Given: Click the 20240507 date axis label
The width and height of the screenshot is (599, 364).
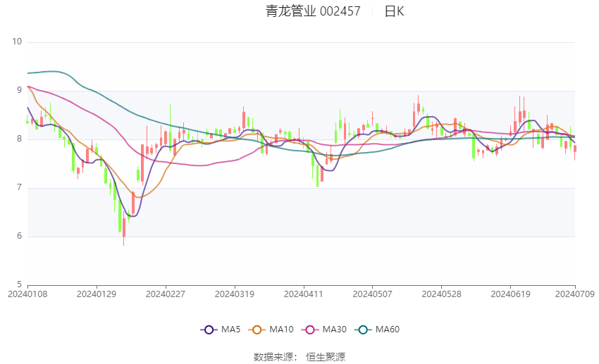Looking at the screenshot, I should click(x=373, y=294).
